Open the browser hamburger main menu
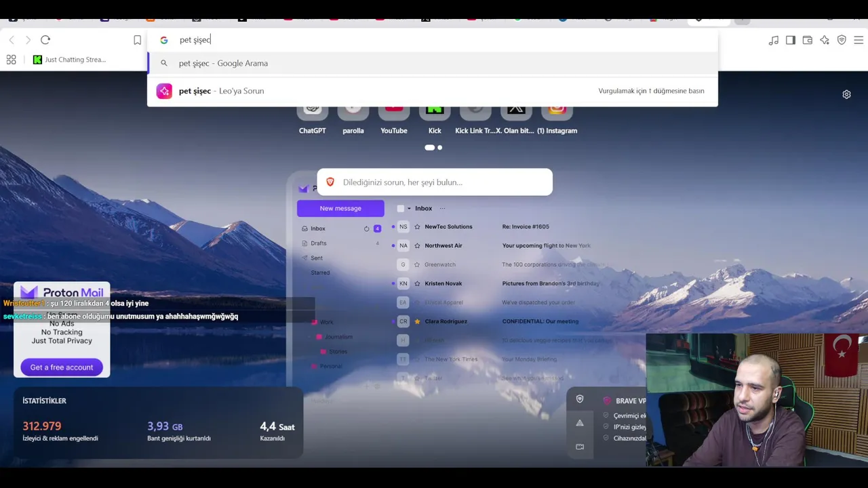 coord(859,41)
